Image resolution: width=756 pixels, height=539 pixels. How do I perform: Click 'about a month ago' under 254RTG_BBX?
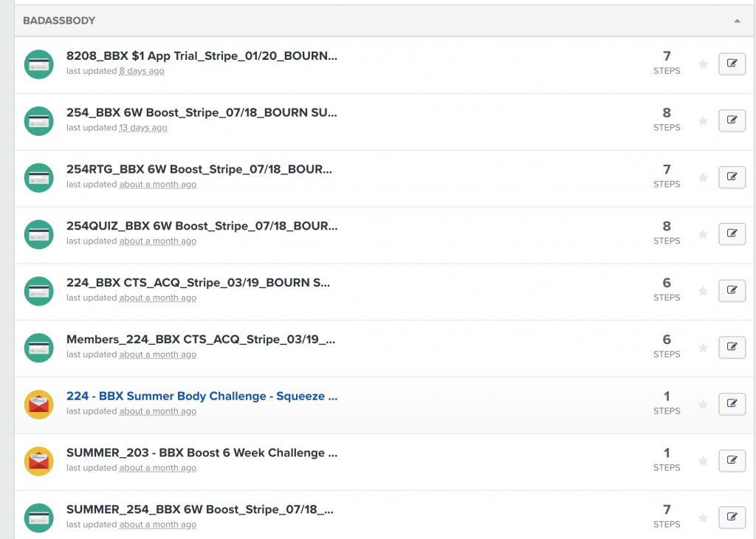pyautogui.click(x=158, y=185)
